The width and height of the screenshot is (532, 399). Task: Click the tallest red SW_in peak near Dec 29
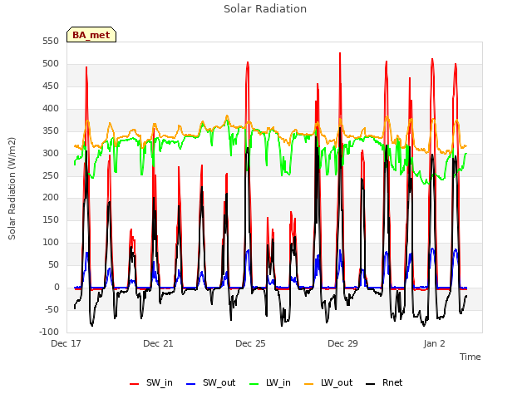coord(340,53)
